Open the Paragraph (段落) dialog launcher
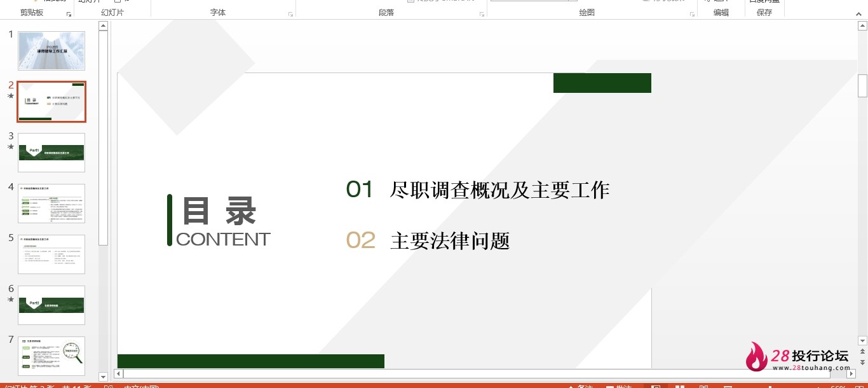The height and width of the screenshot is (388, 868). tap(482, 13)
